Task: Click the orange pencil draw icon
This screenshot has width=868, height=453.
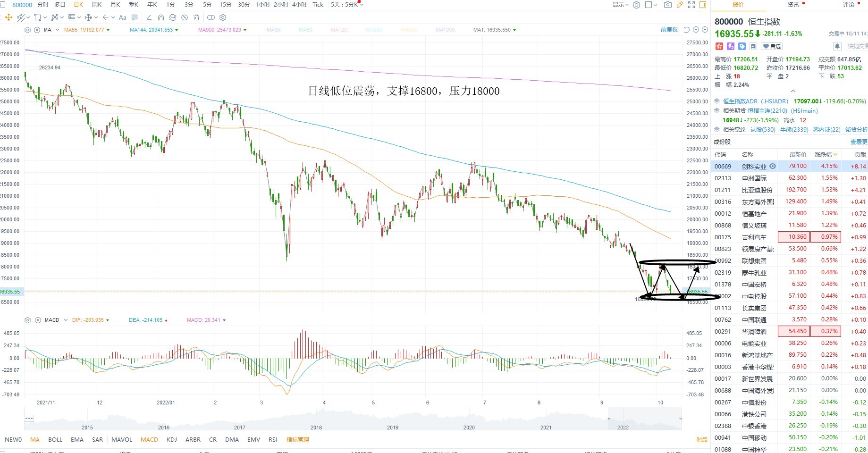Action: (x=680, y=5)
